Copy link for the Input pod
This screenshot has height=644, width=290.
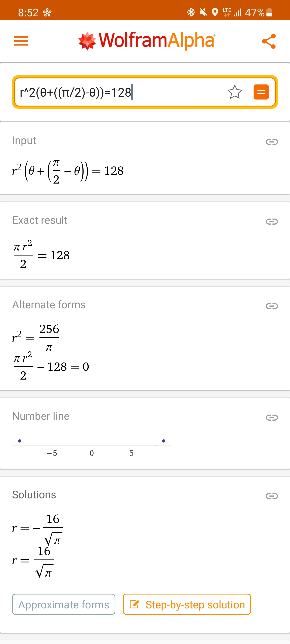tap(272, 142)
